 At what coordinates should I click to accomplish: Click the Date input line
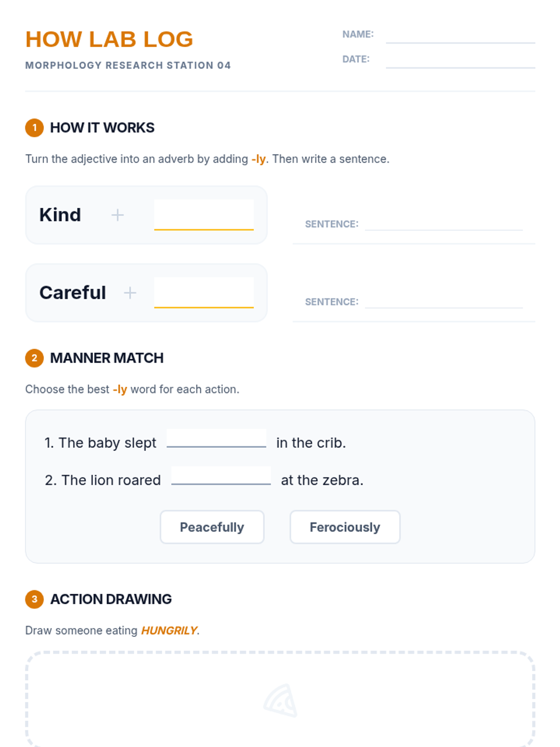460,60
